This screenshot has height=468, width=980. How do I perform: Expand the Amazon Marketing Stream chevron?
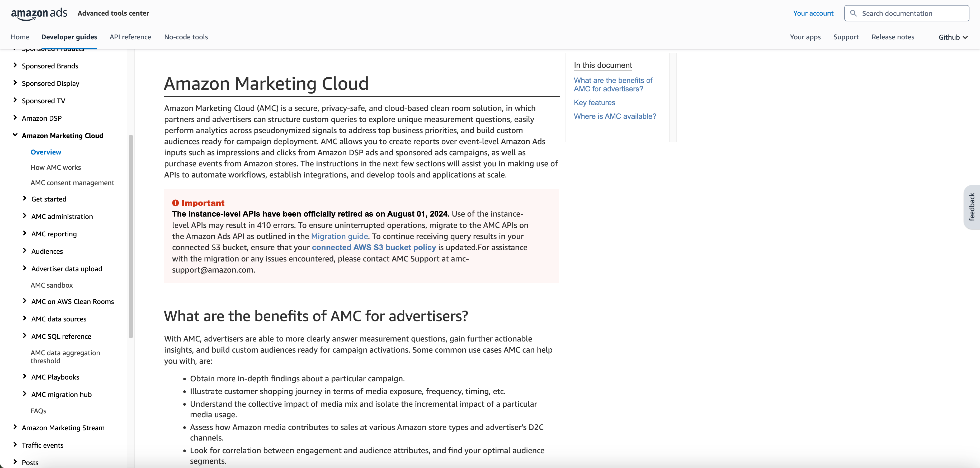tap(15, 427)
